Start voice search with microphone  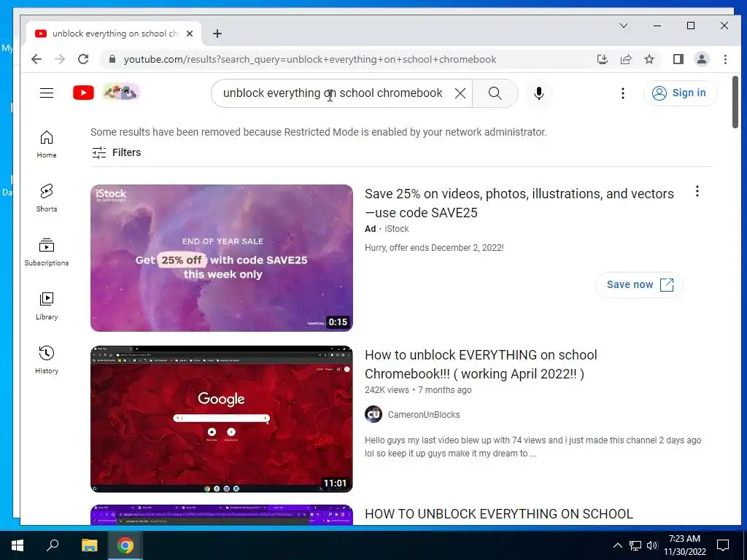point(539,93)
